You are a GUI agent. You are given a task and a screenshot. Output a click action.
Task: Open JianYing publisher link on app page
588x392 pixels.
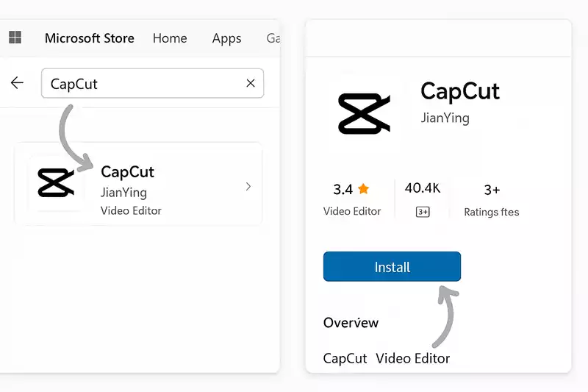click(445, 118)
